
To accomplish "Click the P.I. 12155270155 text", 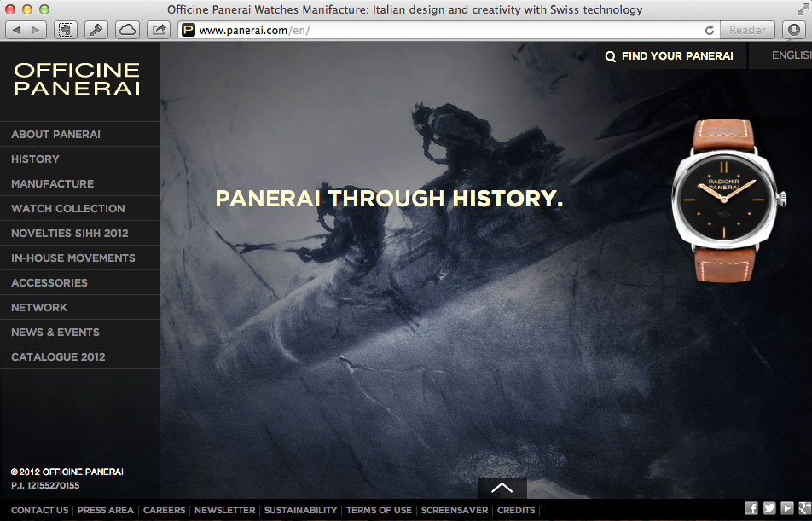I will point(45,486).
